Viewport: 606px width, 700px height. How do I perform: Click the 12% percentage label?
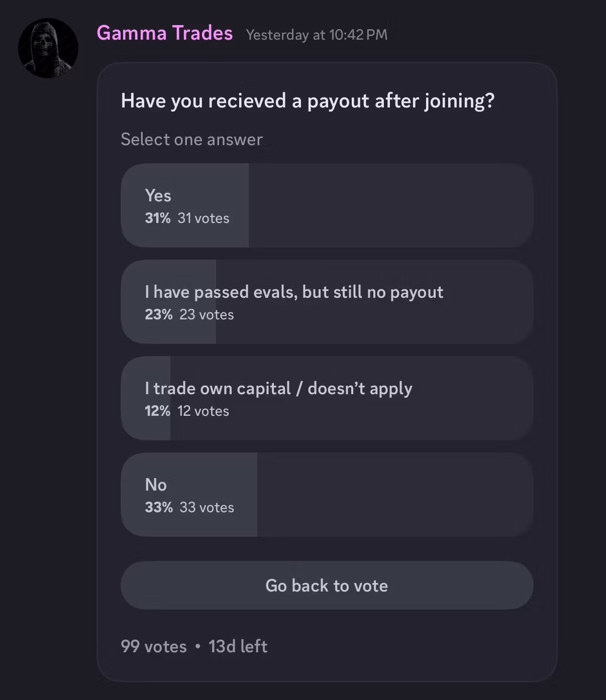click(x=158, y=411)
